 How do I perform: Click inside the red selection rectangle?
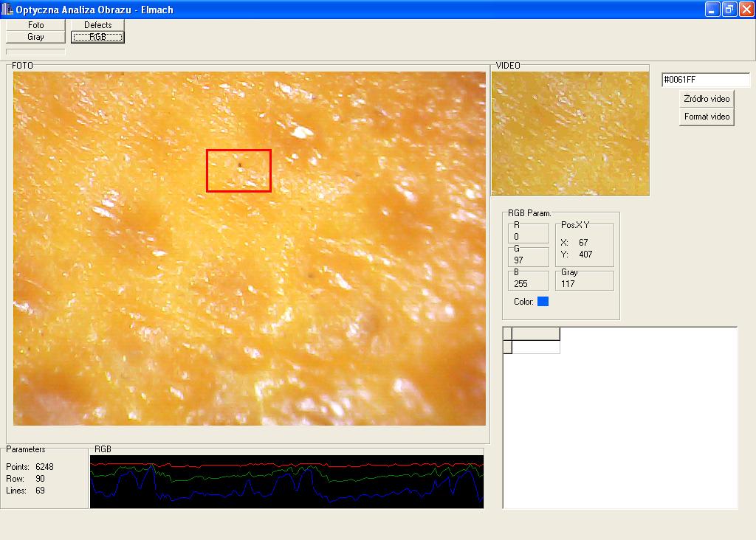(x=238, y=170)
